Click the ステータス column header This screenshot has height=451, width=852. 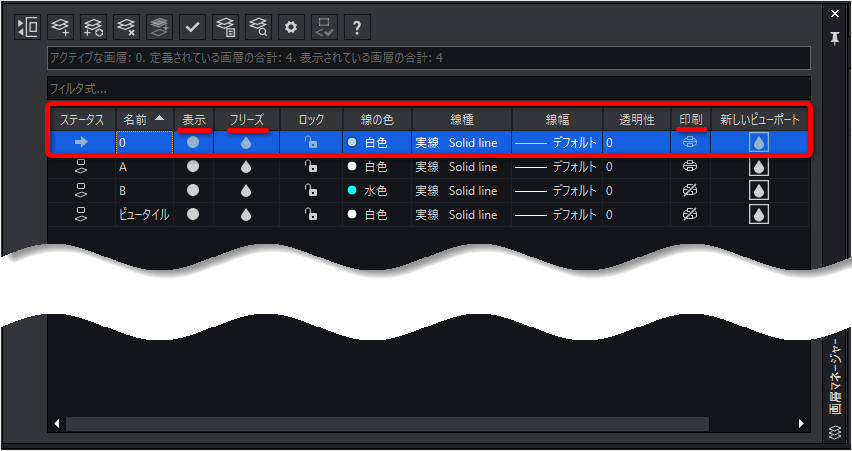coord(81,119)
